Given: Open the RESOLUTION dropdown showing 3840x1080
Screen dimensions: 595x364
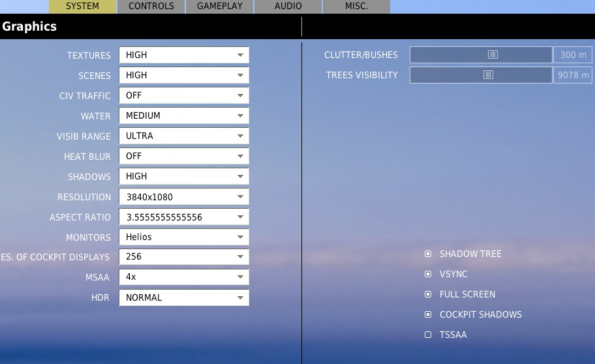Looking at the screenshot, I should (184, 196).
